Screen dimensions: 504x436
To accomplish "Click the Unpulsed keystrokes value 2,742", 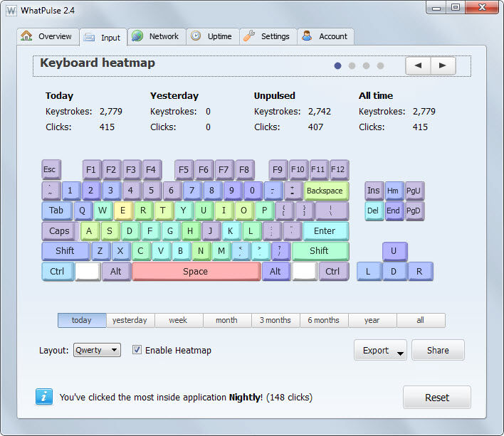I will [x=319, y=112].
